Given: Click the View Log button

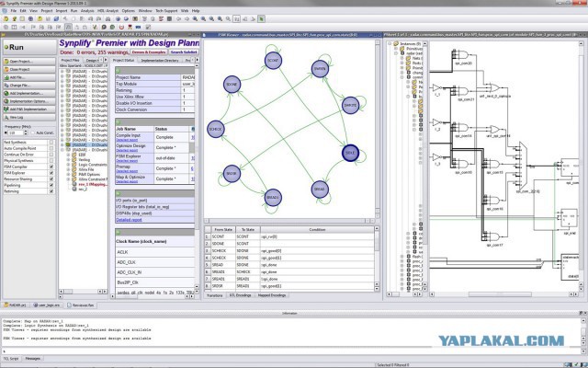Looking at the screenshot, I should [x=29, y=117].
